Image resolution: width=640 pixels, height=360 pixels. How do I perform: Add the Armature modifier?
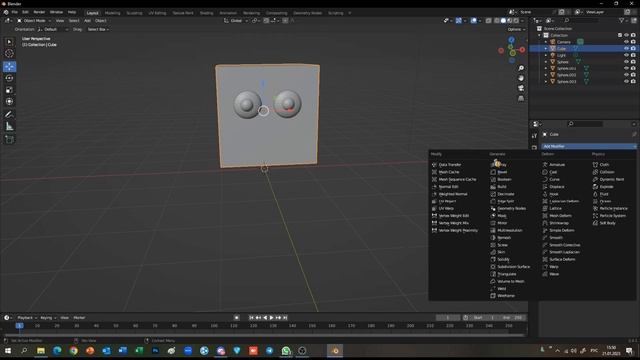click(557, 164)
